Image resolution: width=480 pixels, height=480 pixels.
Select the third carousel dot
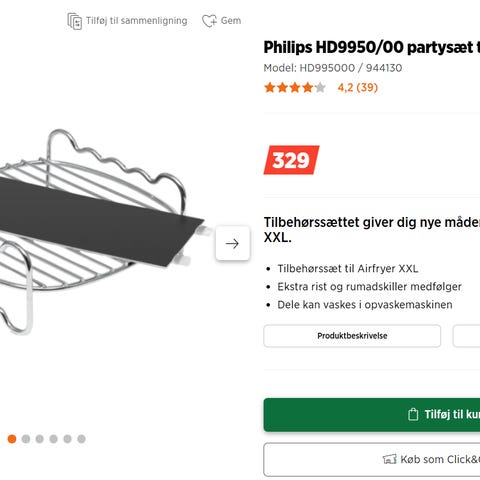click(x=40, y=439)
